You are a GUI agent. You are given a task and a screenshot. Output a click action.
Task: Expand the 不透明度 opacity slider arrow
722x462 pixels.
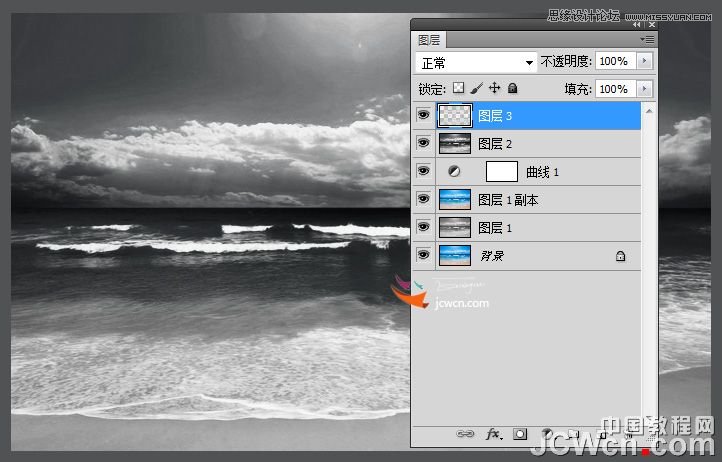[643, 62]
